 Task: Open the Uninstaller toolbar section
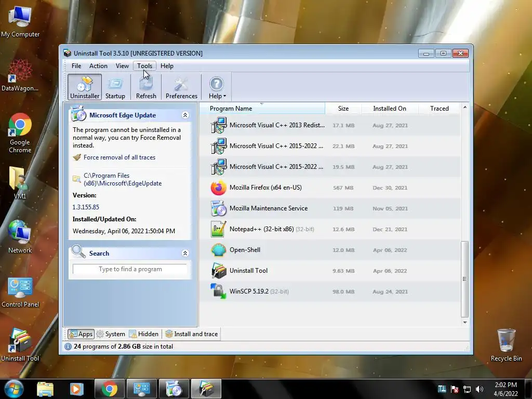point(85,87)
